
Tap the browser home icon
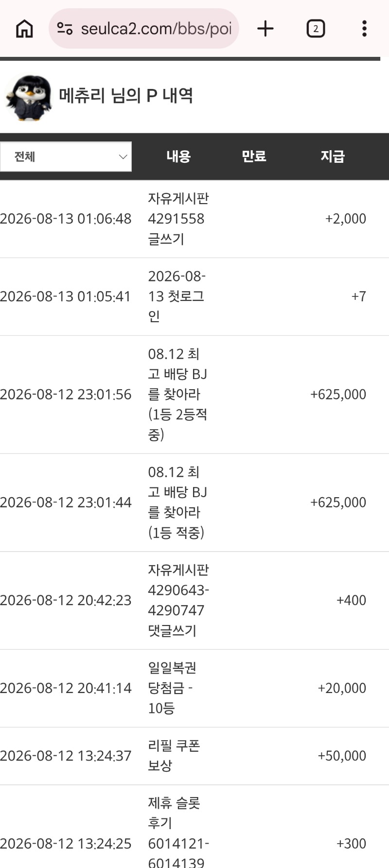24,29
